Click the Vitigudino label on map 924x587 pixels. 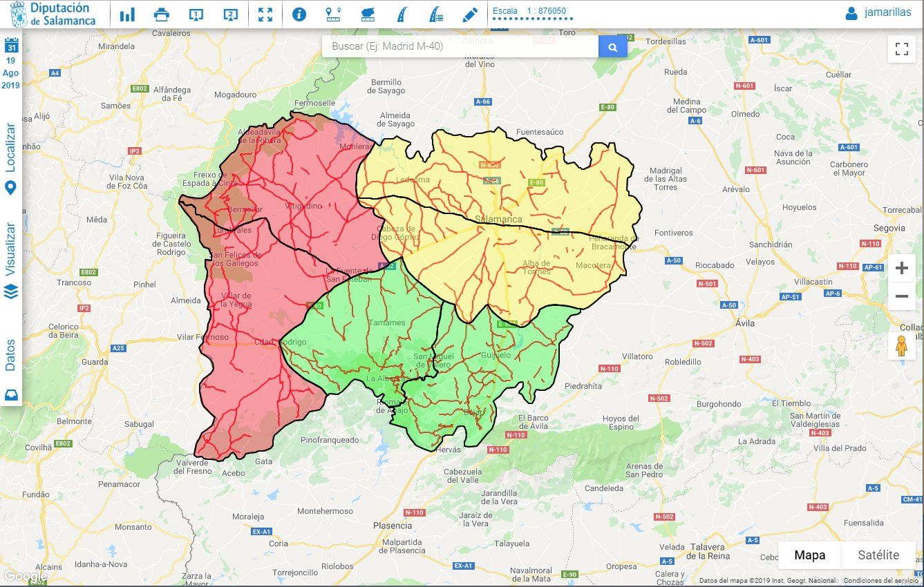pyautogui.click(x=305, y=206)
